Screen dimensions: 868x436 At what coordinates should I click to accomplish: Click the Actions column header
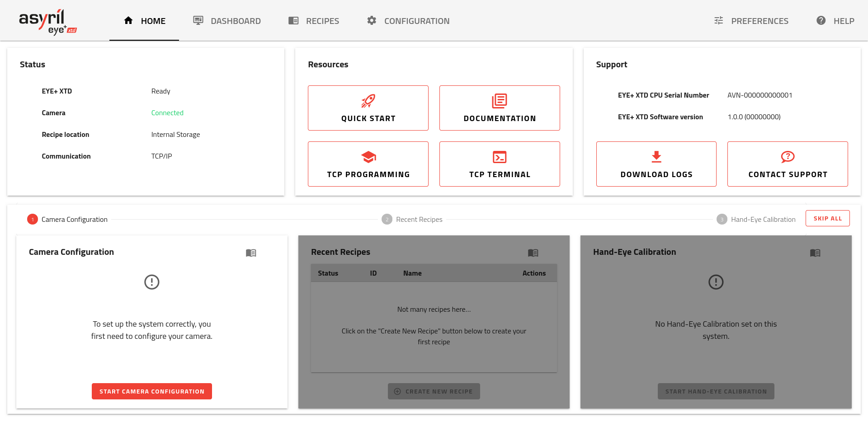click(x=534, y=273)
